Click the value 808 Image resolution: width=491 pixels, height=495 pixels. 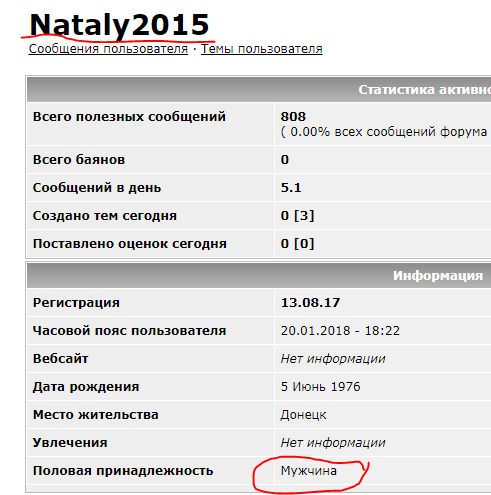pyautogui.click(x=293, y=117)
